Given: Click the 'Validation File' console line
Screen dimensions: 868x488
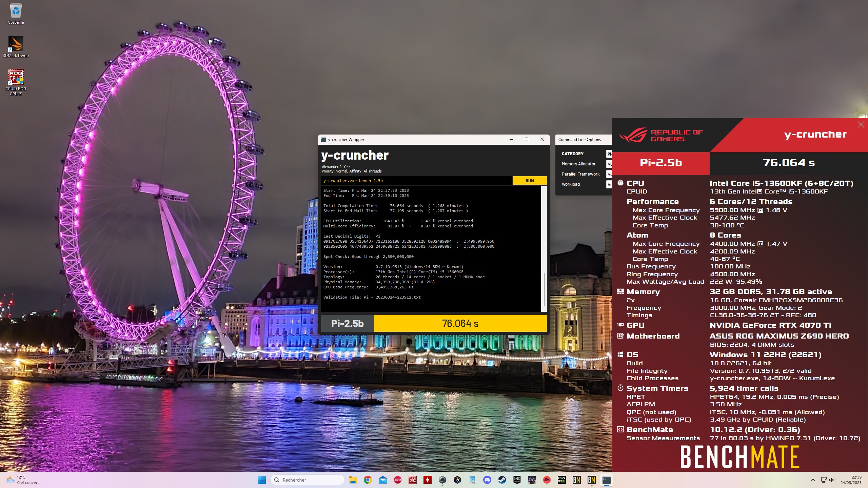Looking at the screenshot, I should coord(372,297).
